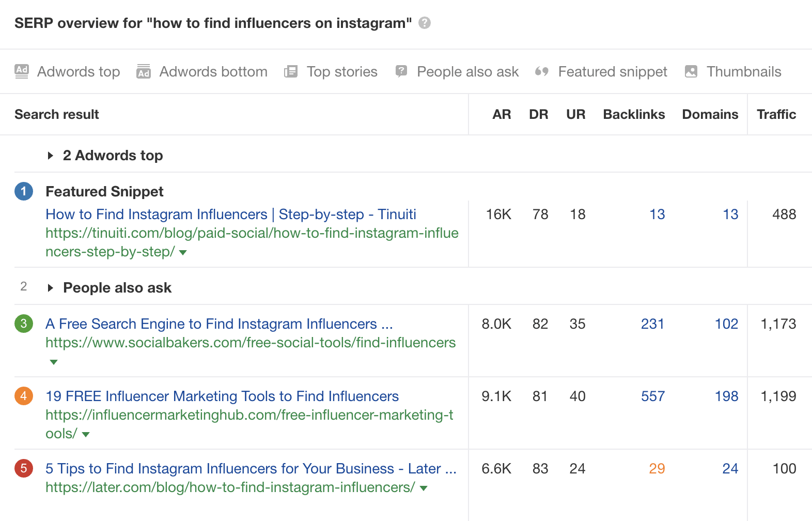Click the orange 29 backlinks for Later

click(x=657, y=468)
